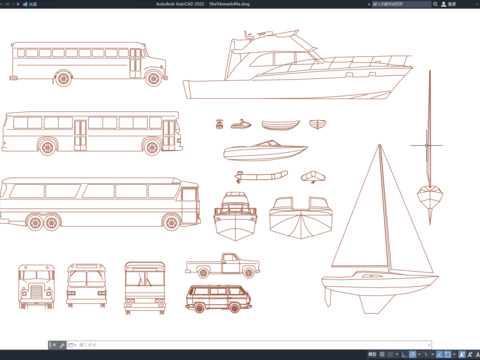Screen dimensions: 480x360
Task: Open object snap options dropdown
Action: 454,354
